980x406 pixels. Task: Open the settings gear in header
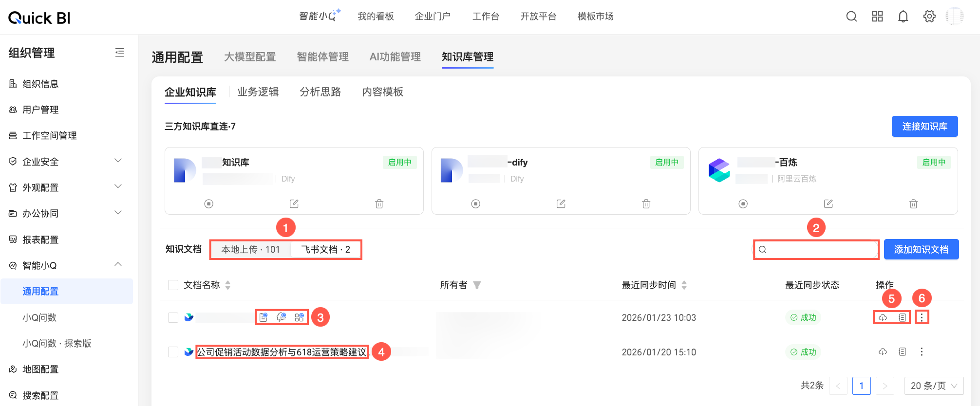click(929, 17)
